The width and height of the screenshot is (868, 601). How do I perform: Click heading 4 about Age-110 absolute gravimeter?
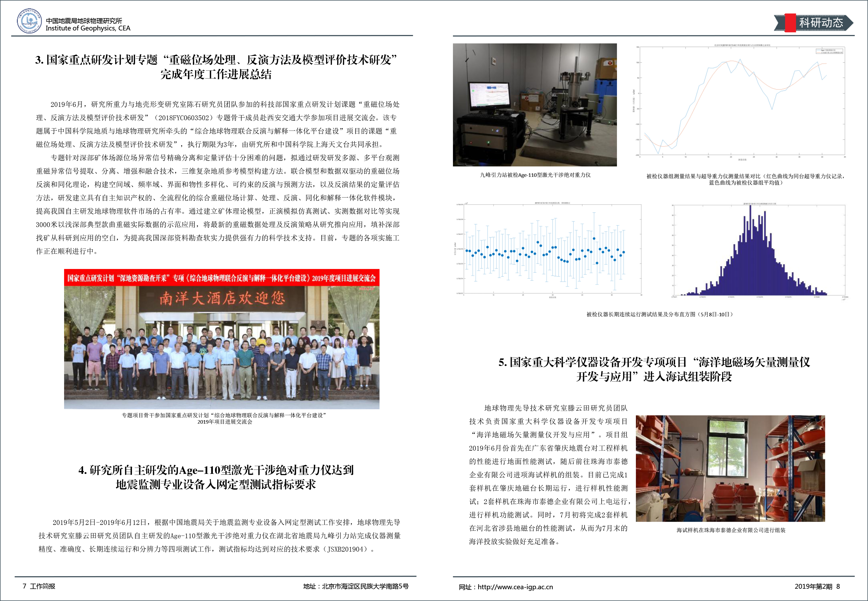click(x=216, y=477)
